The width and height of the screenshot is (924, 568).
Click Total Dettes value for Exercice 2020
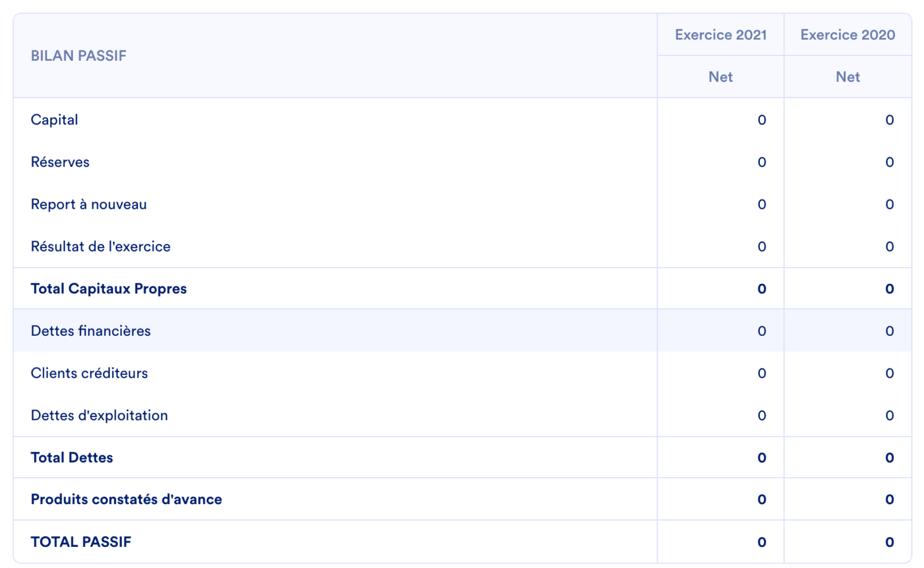pos(889,458)
